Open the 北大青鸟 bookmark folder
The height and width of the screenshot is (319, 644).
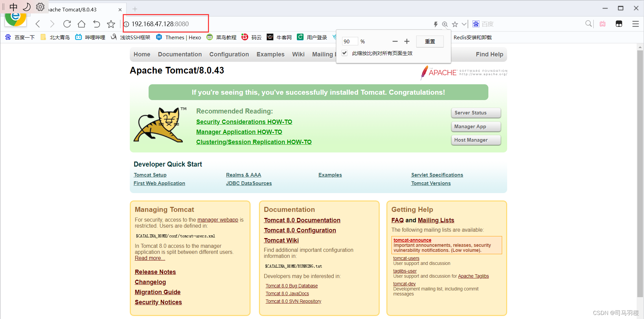click(x=55, y=37)
